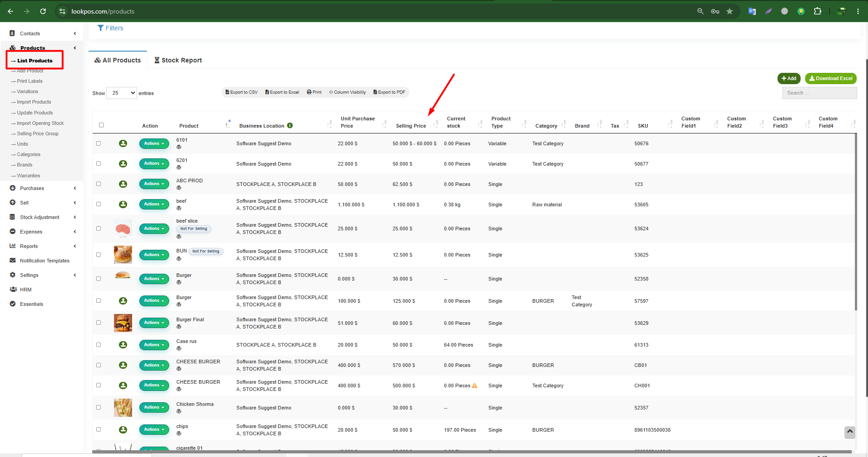This screenshot has width=868, height=457.
Task: Expand the Stock Adjustment sidebar menu
Action: pyautogui.click(x=43, y=217)
